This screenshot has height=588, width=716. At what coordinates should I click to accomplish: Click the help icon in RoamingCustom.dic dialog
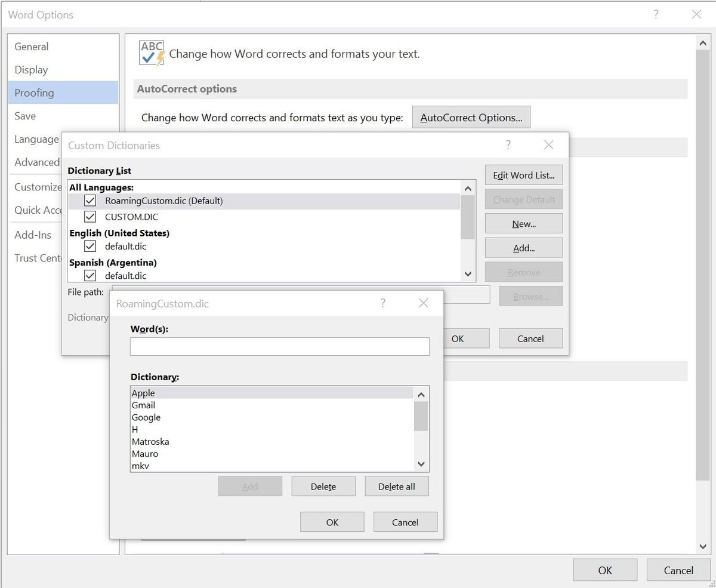click(382, 303)
